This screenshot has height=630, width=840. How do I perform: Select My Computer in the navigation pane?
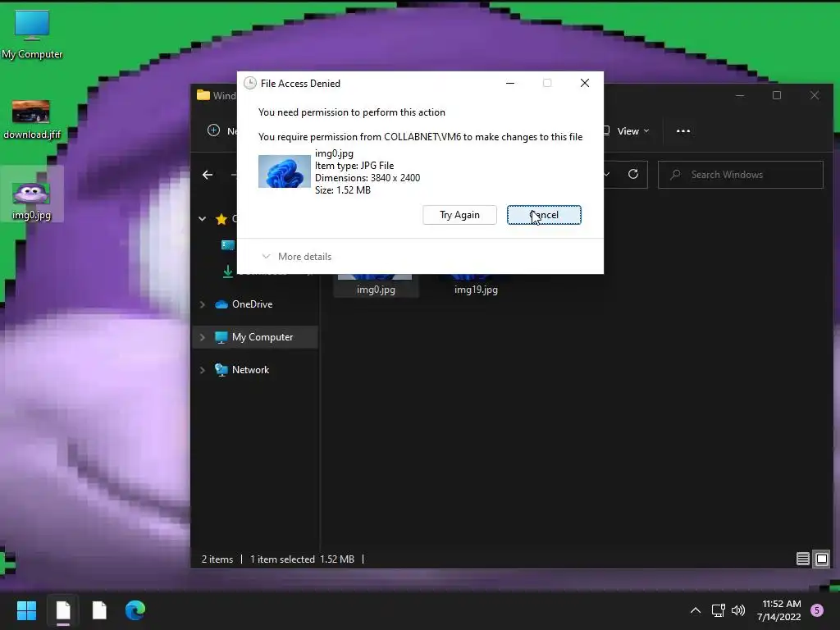[x=262, y=337]
